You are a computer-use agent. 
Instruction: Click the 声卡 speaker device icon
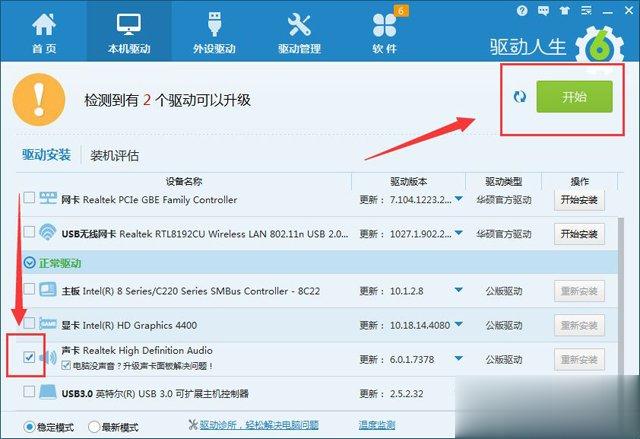click(48, 358)
